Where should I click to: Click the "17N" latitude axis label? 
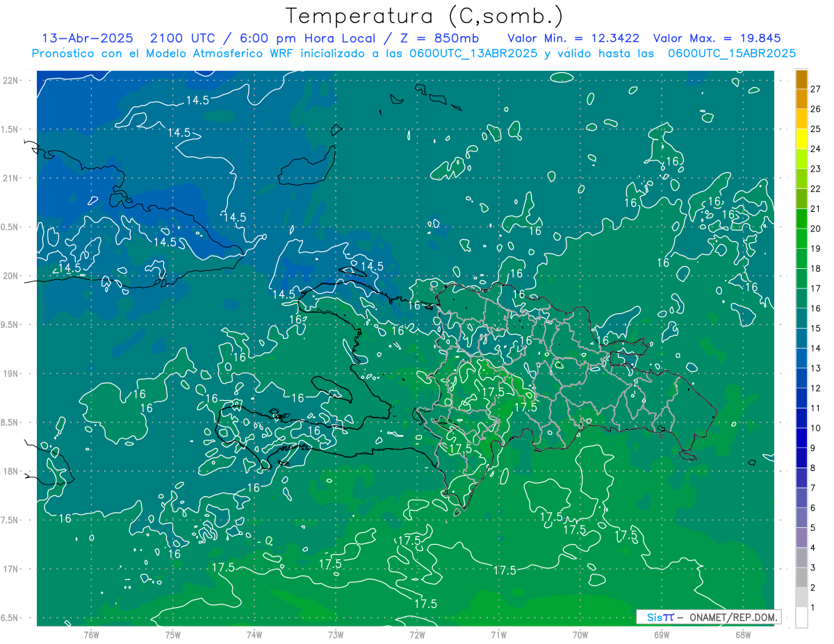[x=11, y=569]
